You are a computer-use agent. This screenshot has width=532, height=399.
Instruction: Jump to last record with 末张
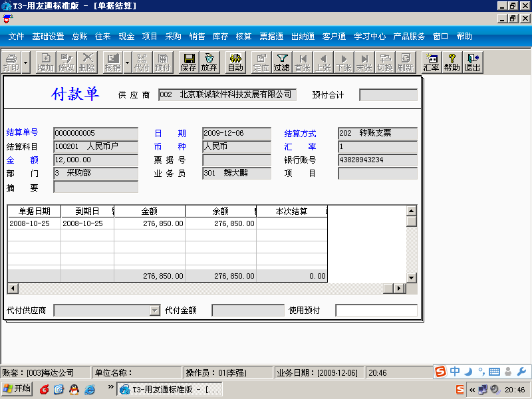click(x=364, y=62)
